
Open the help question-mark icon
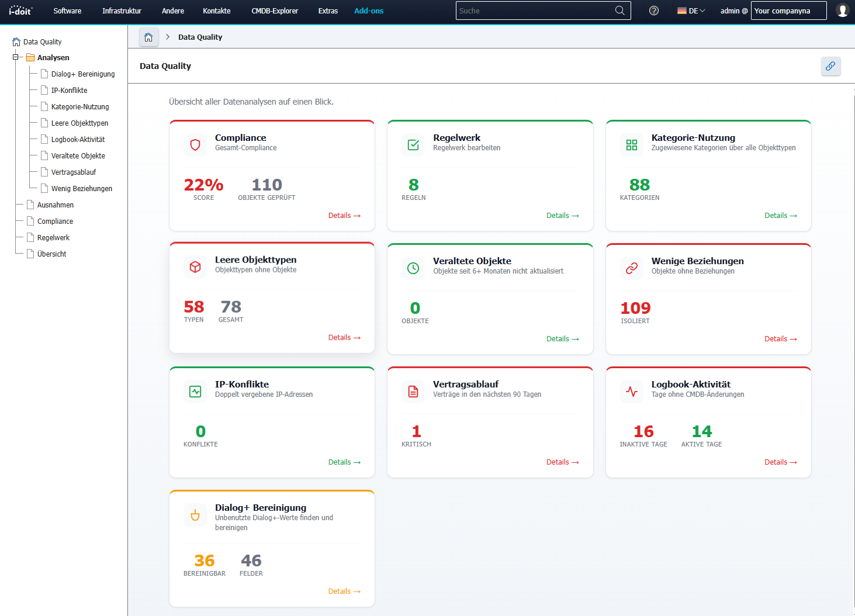(x=653, y=11)
